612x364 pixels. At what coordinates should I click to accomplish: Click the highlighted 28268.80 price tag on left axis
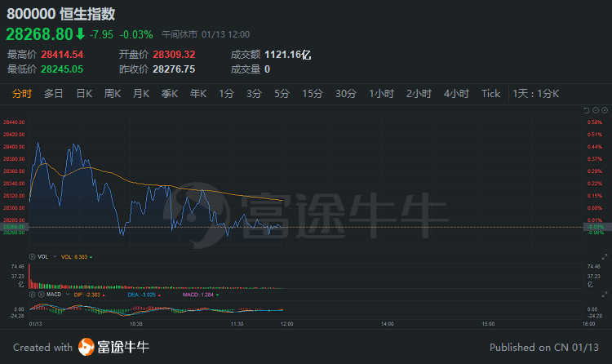tap(14, 227)
